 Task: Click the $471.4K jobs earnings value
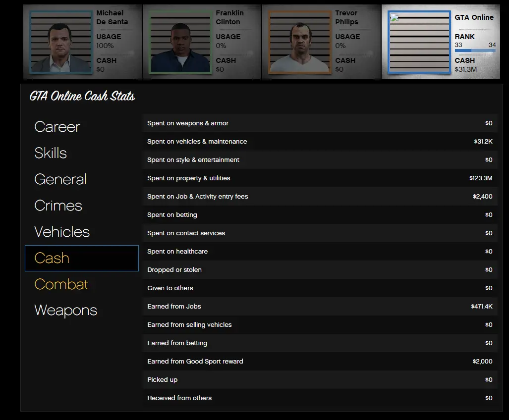tap(482, 307)
